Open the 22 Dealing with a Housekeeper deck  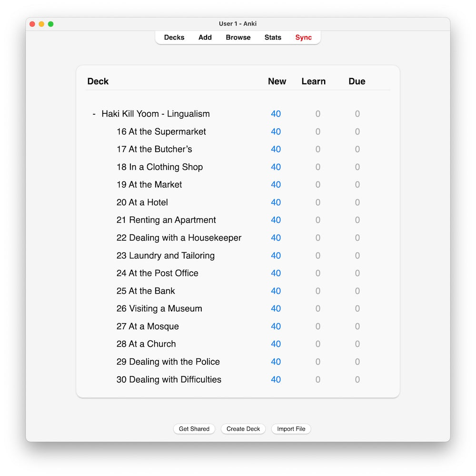coord(178,238)
